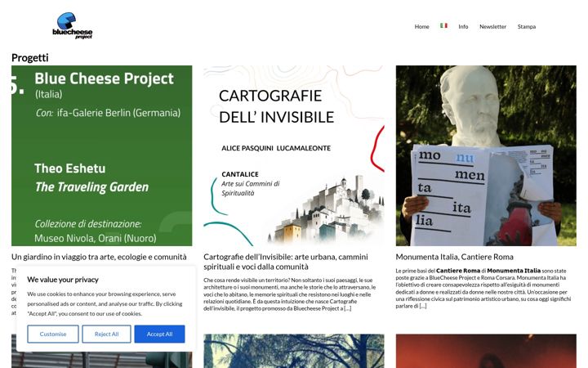Click the bold 'Cantiere Roma' text in excerpt
Viewport: 588px width, 368px height.
tap(458, 271)
